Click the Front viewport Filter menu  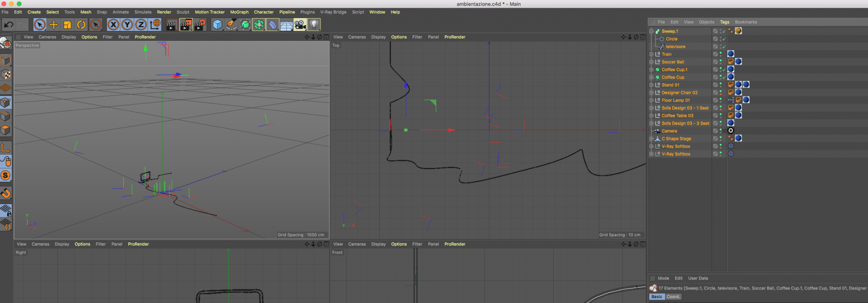(417, 244)
